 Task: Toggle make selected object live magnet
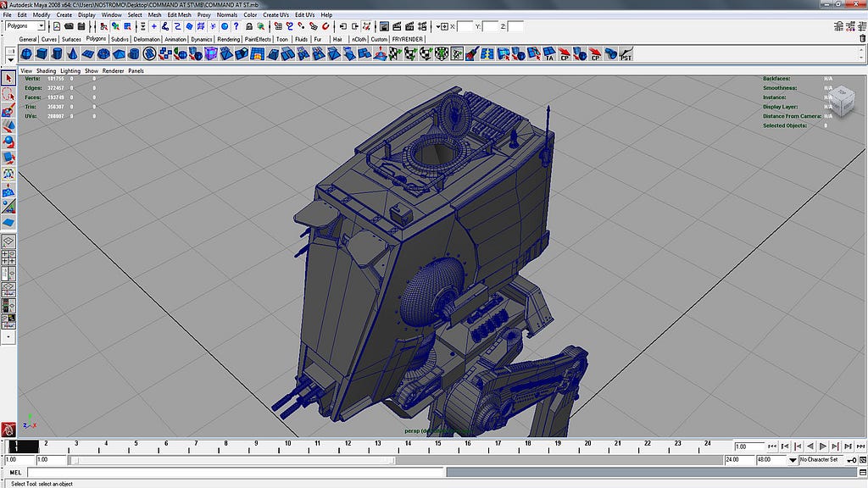[x=326, y=26]
